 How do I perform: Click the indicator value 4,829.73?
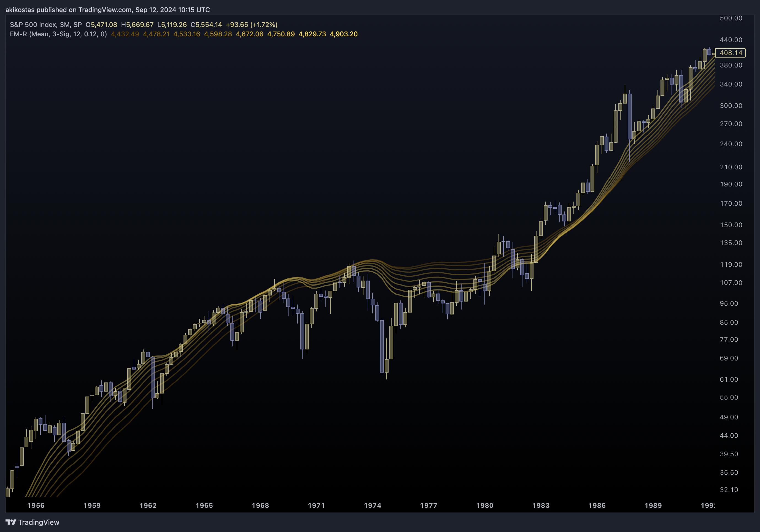(x=312, y=34)
